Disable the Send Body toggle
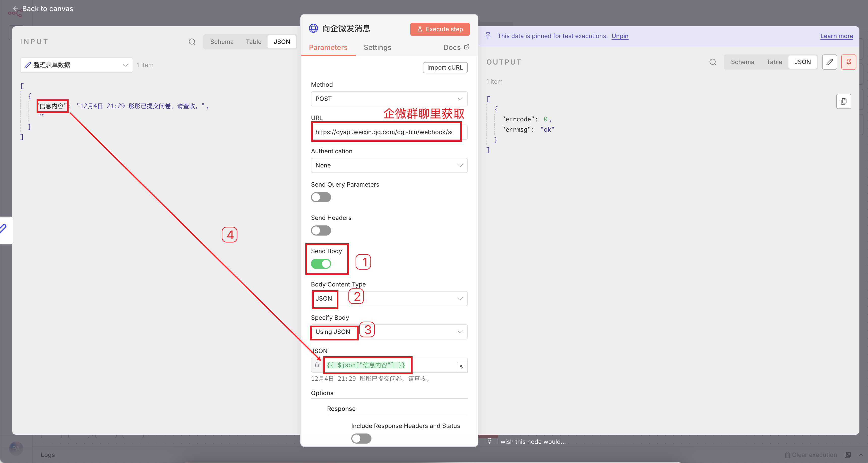Screen dimensions: 868x463 (321, 264)
